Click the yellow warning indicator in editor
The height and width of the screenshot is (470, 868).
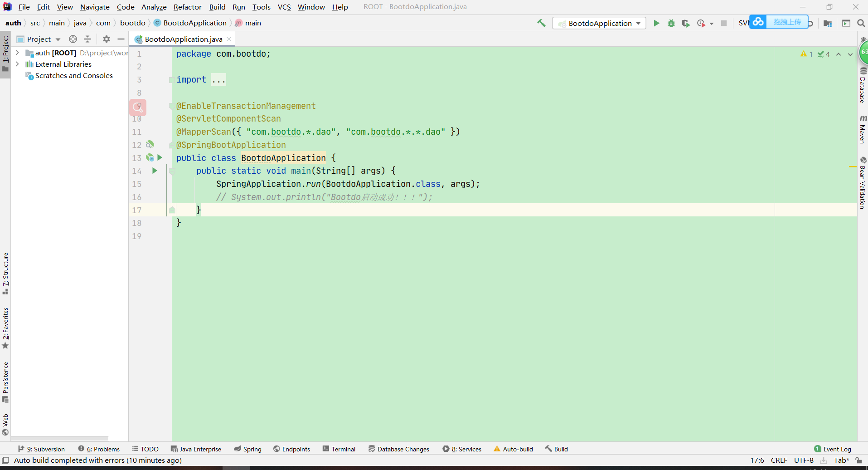pyautogui.click(x=806, y=54)
